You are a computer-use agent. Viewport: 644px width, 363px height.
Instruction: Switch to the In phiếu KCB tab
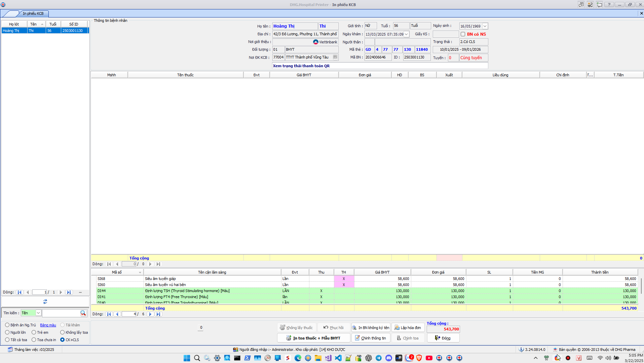[33, 13]
